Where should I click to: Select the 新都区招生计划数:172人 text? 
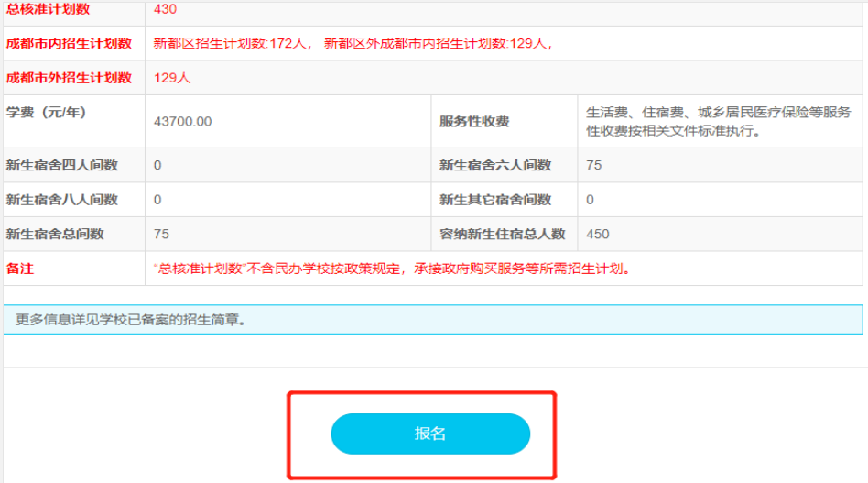click(x=232, y=43)
